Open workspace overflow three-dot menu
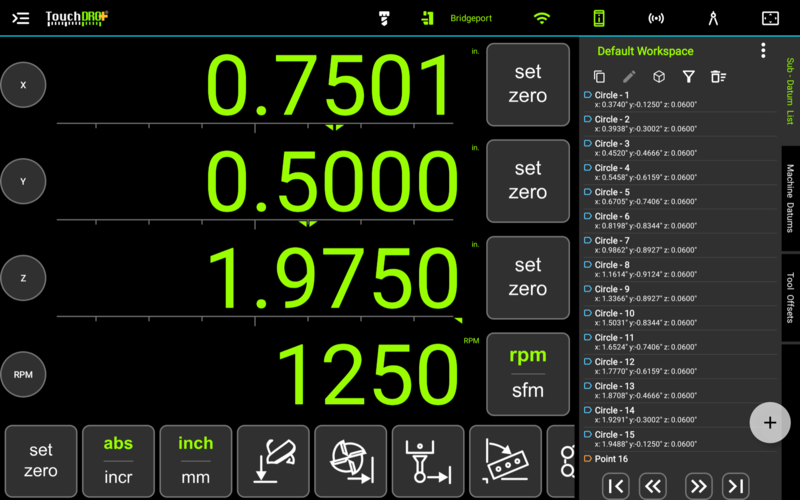Screen dimensions: 800x500 tap(763, 51)
